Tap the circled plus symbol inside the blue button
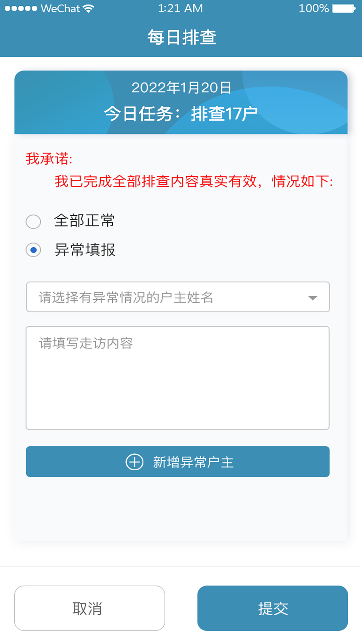362x644 pixels. click(x=134, y=462)
